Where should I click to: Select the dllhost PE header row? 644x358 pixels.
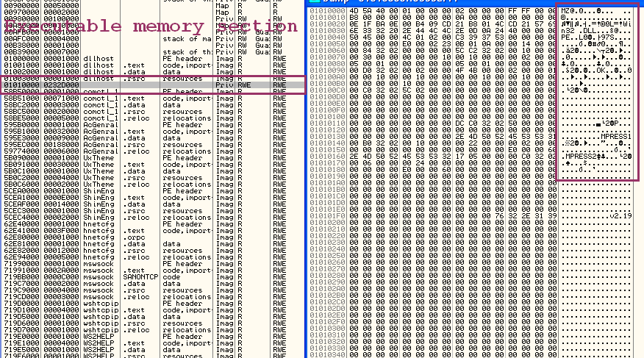(x=147, y=59)
